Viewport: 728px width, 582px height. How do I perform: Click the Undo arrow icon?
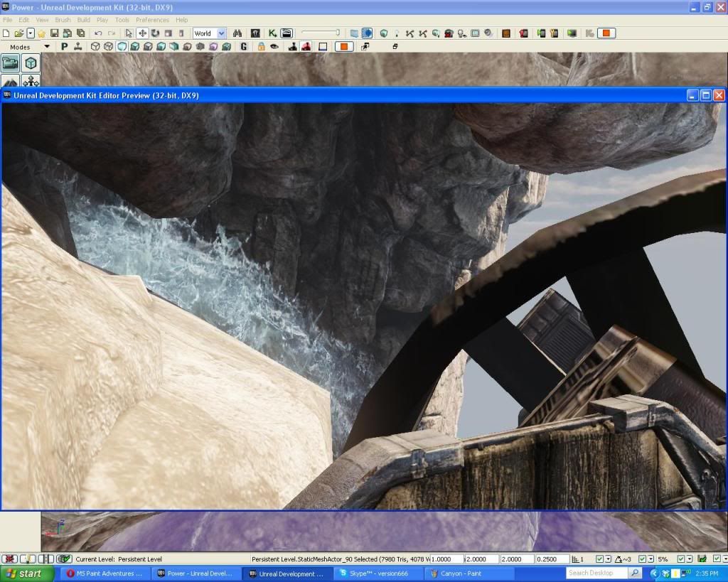point(98,33)
